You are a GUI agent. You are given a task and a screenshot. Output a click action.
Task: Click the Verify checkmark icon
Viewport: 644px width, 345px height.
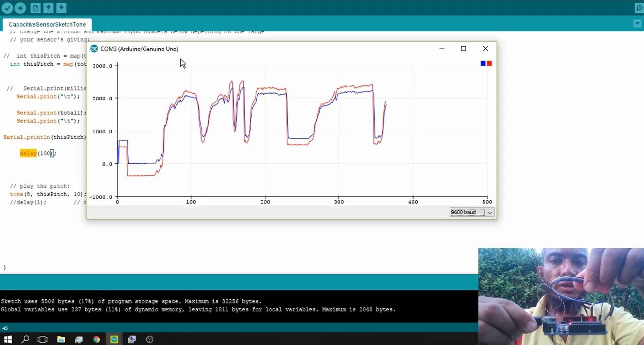tap(7, 8)
